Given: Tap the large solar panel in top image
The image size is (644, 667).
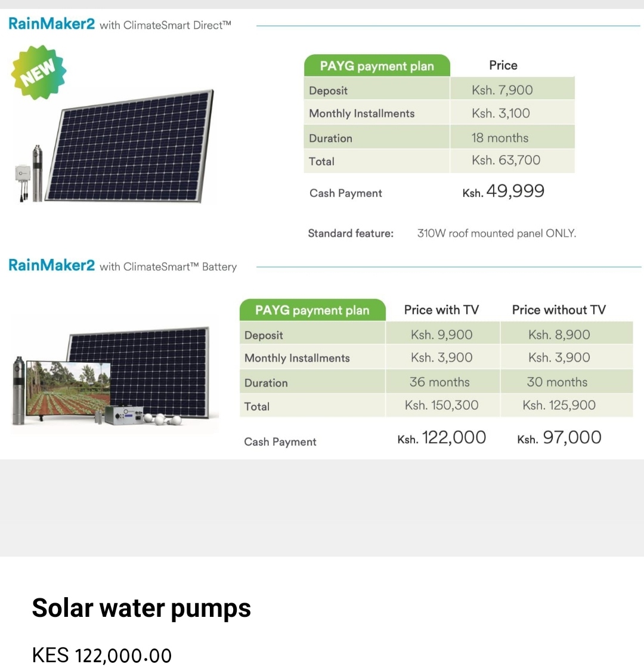Looking at the screenshot, I should coord(129,146).
